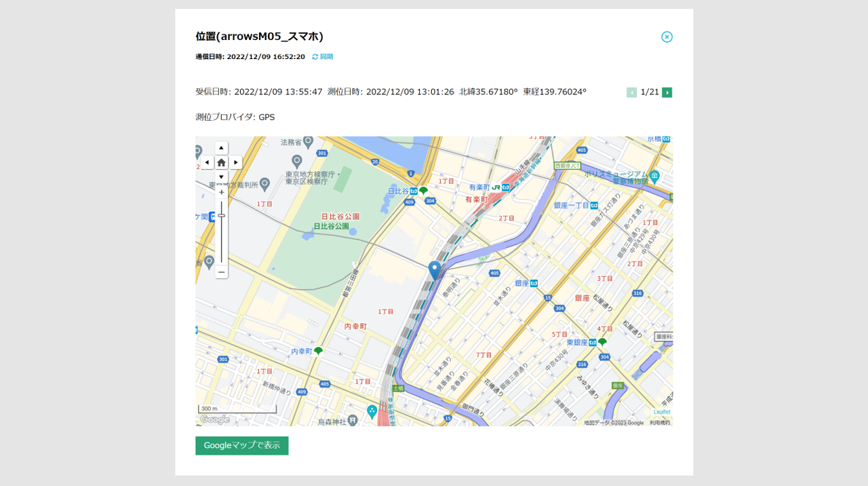Click 東銀座 station icon
Image resolution: width=868 pixels, height=486 pixels.
point(593,343)
